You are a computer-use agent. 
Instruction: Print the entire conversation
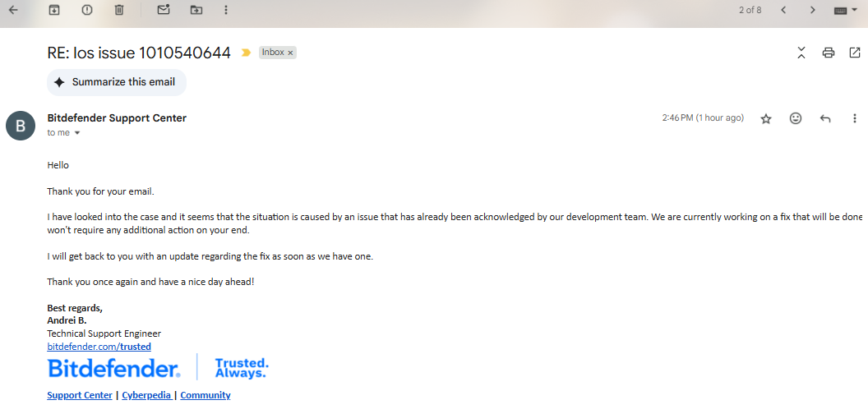point(829,53)
